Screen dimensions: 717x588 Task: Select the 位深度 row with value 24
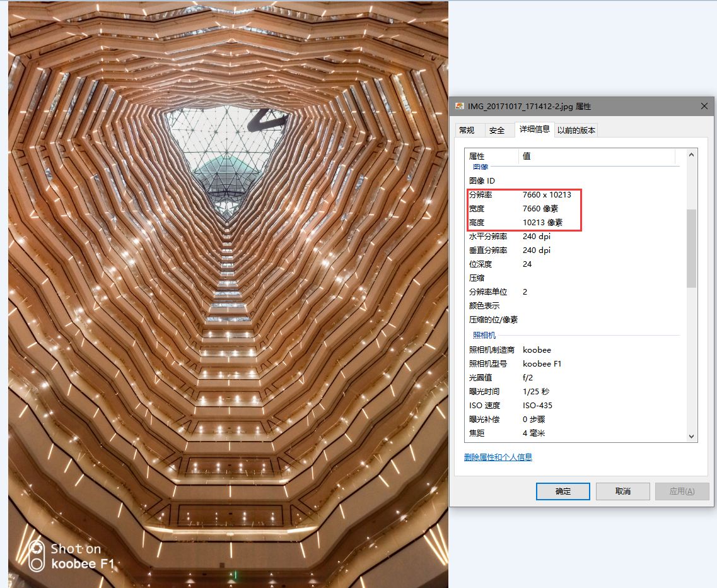pyautogui.click(x=575, y=264)
